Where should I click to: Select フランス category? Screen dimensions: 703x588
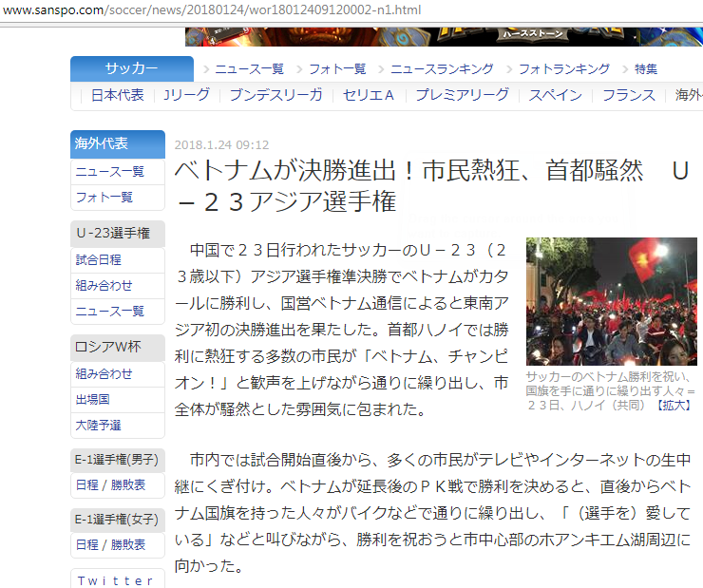point(629,95)
